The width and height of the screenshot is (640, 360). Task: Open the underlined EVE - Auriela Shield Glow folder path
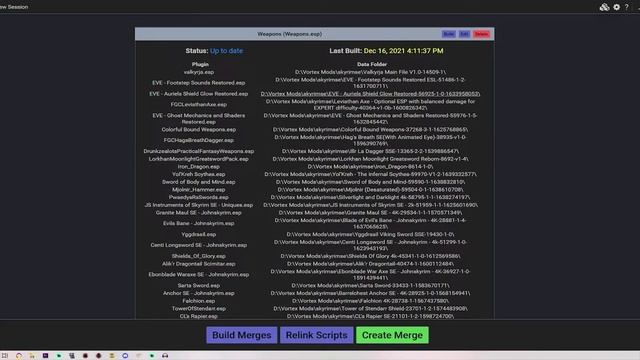(x=370, y=94)
